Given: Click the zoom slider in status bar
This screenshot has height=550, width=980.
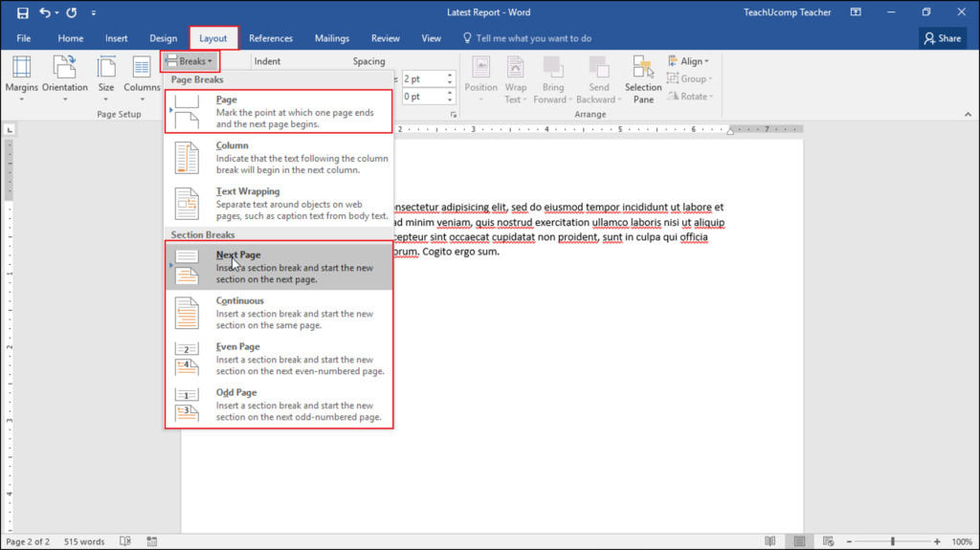Looking at the screenshot, I should pos(892,541).
